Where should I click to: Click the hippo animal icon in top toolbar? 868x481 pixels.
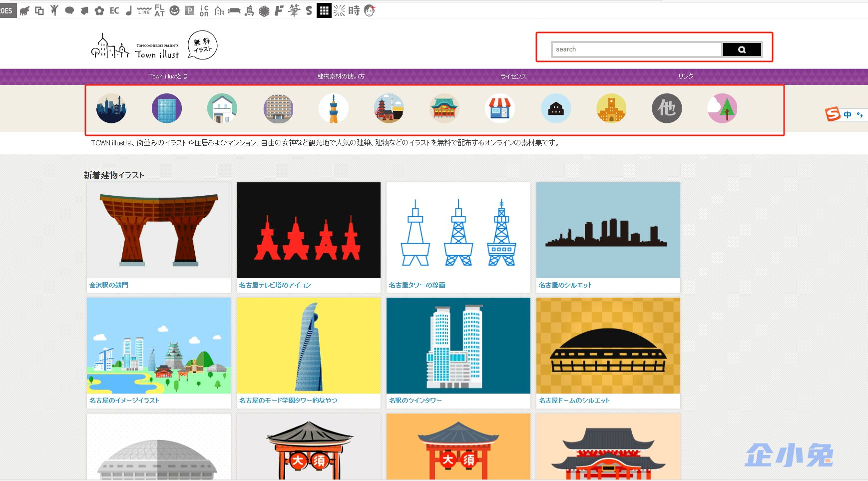click(x=24, y=10)
